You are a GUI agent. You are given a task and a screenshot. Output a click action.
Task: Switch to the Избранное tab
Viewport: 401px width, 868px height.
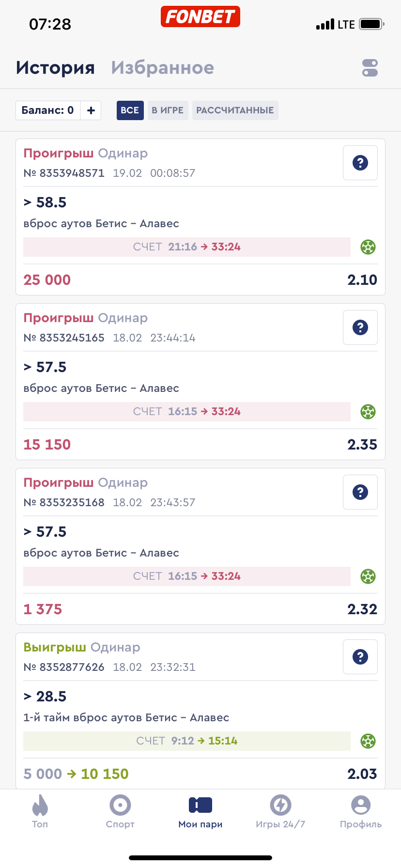(163, 68)
